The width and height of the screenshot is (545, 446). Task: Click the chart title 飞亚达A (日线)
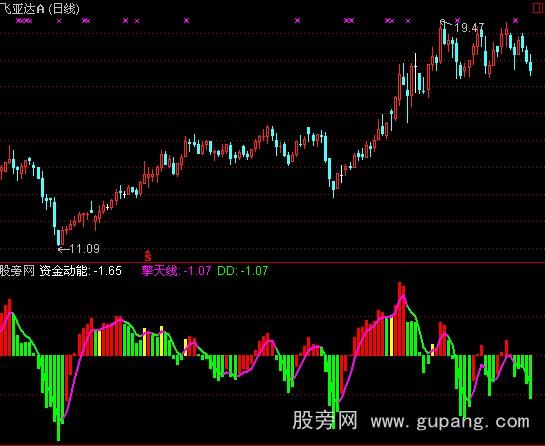coord(40,8)
